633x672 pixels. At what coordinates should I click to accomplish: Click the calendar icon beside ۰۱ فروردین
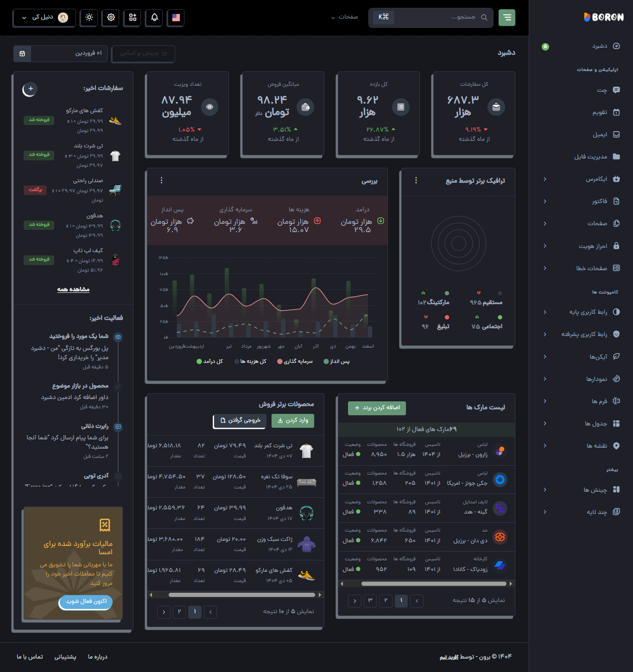22,53
